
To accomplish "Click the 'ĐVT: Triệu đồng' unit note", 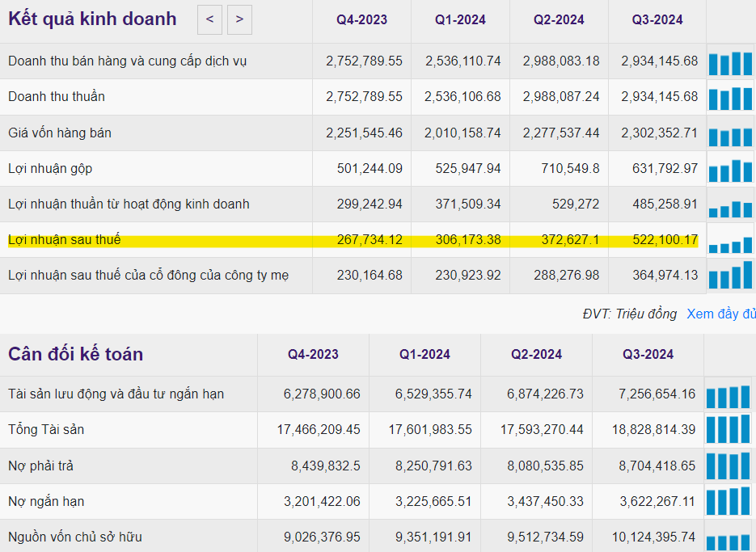I will (x=629, y=314).
